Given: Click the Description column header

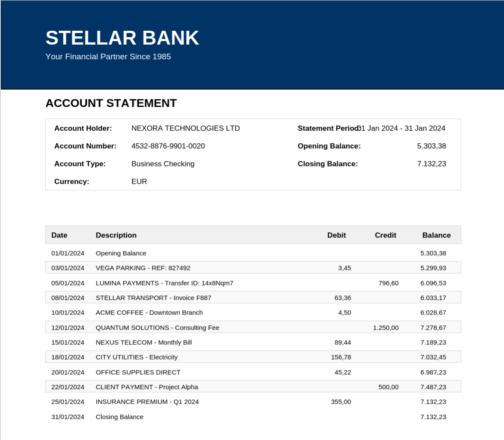Looking at the screenshot, I should pyautogui.click(x=116, y=235).
